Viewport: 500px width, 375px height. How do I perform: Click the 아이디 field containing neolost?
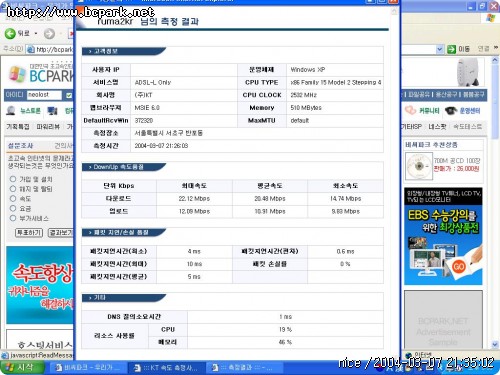pos(44,95)
